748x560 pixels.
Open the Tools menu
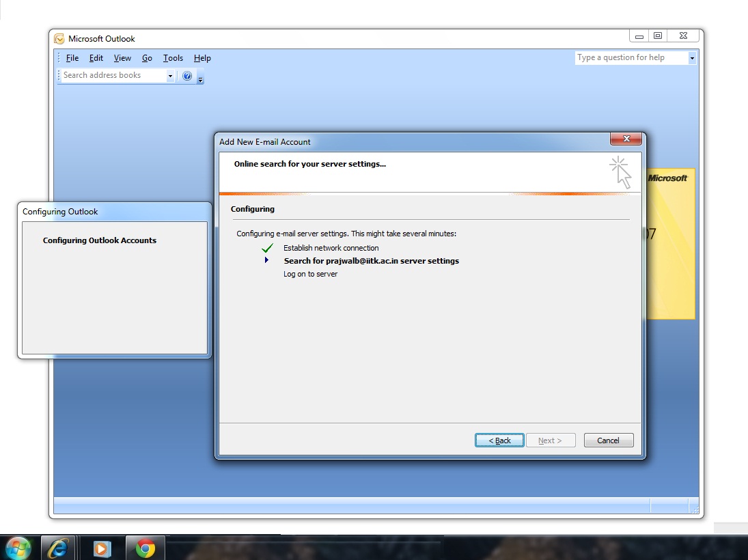point(173,58)
